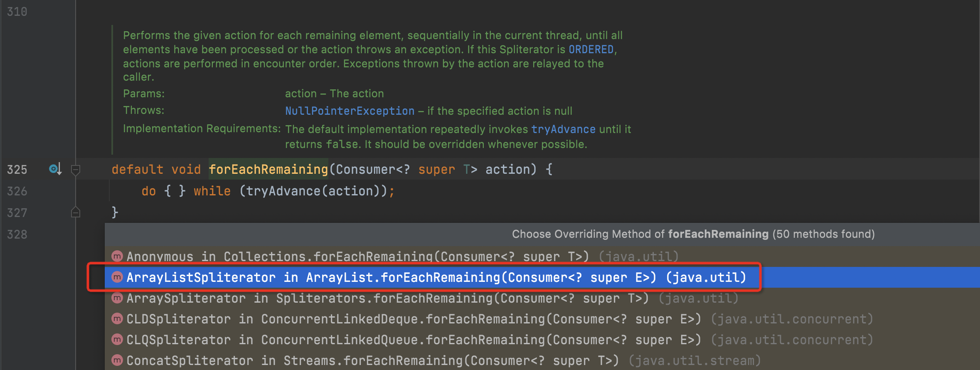This screenshot has height=370, width=980.
Task: Click the fold end marker on line 327
Action: coord(76,212)
